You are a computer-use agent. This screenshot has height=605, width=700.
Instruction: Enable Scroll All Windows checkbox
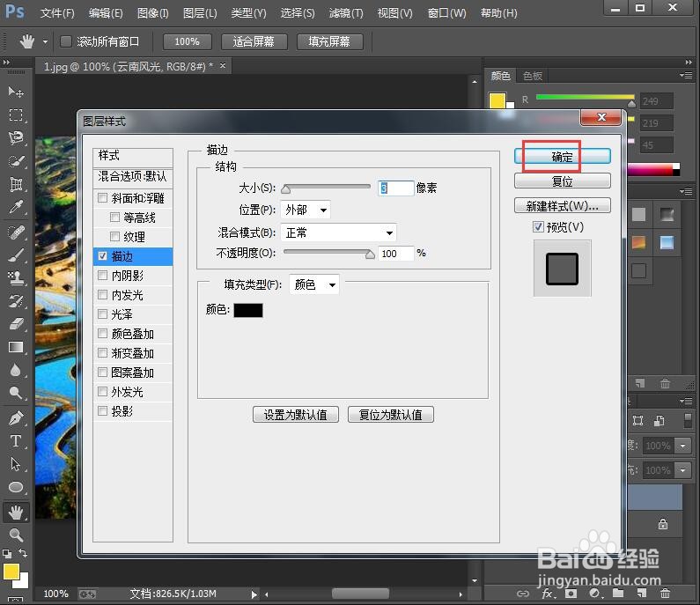point(66,41)
